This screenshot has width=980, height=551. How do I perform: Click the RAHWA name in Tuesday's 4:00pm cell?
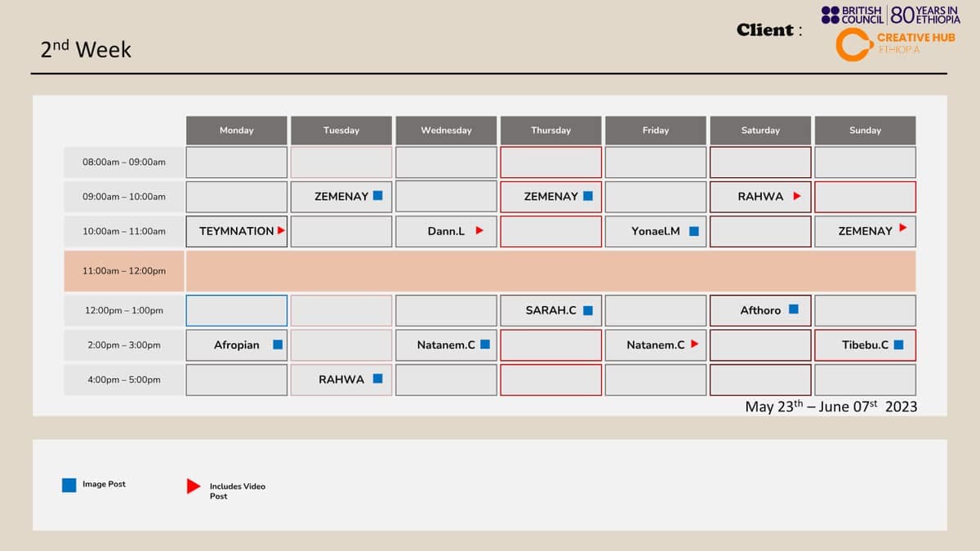341,380
